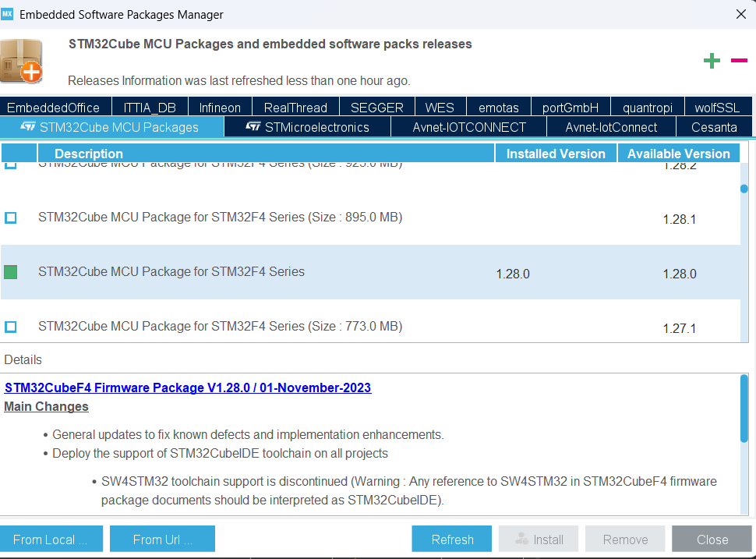This screenshot has width=756, height=559.
Task: Select the installed STM32F4 Series row description
Action: (171, 271)
